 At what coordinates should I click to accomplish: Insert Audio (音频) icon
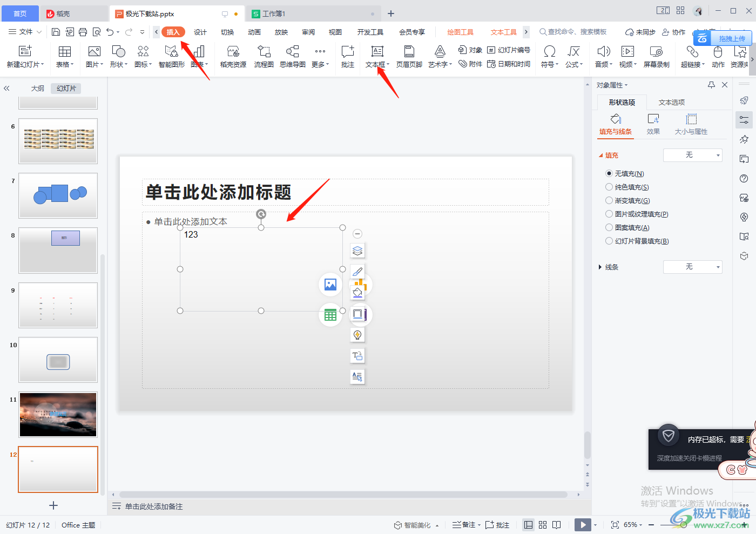[x=604, y=51]
